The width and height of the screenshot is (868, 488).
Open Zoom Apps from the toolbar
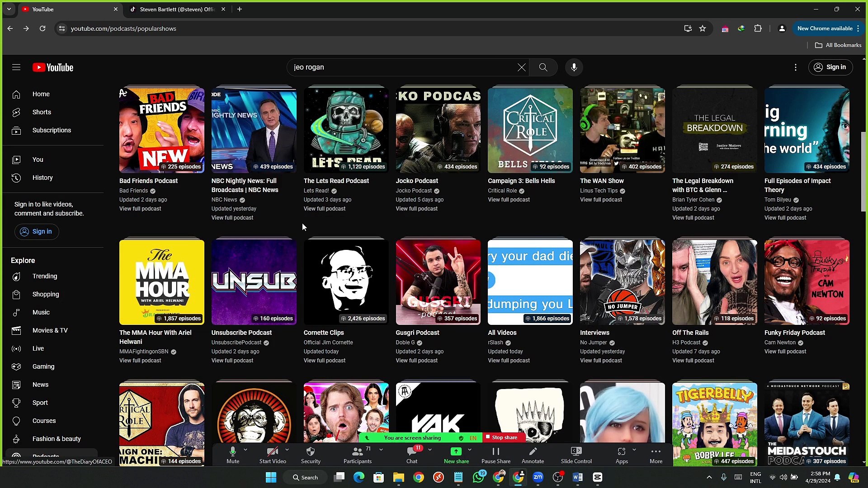622,455
